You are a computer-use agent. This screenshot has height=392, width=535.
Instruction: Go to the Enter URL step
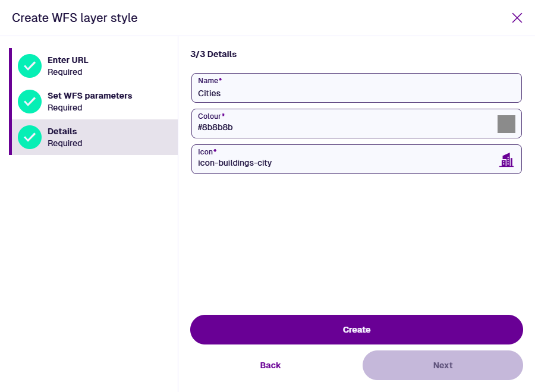coord(68,60)
